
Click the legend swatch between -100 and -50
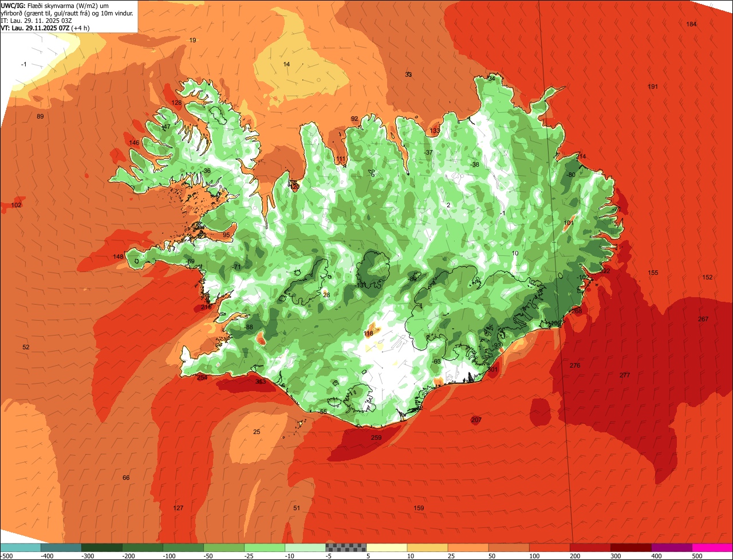tap(183, 547)
